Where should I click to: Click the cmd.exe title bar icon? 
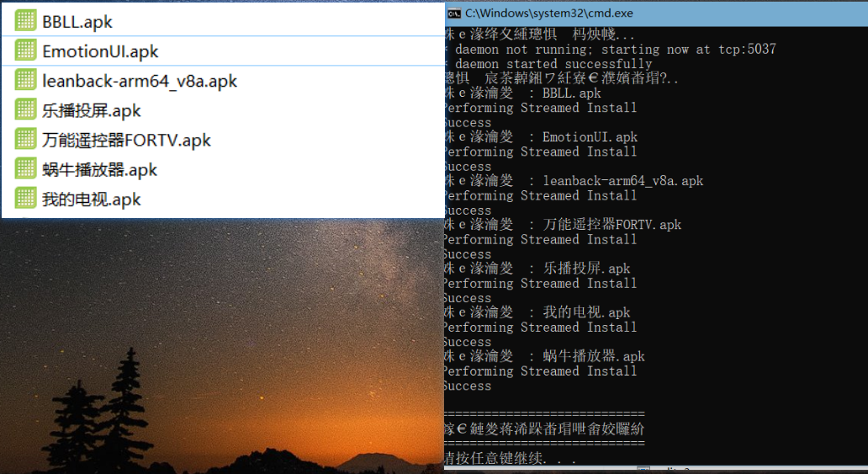(454, 13)
